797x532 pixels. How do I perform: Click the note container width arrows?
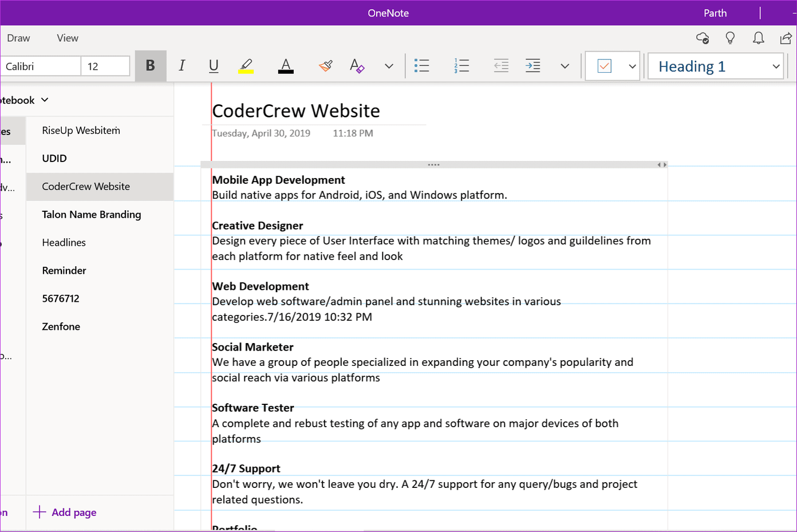662,165
